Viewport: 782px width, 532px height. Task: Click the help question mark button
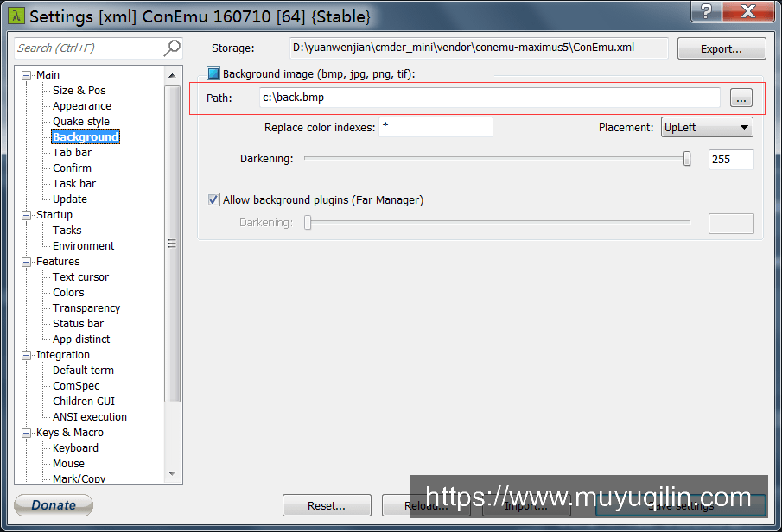(x=706, y=11)
